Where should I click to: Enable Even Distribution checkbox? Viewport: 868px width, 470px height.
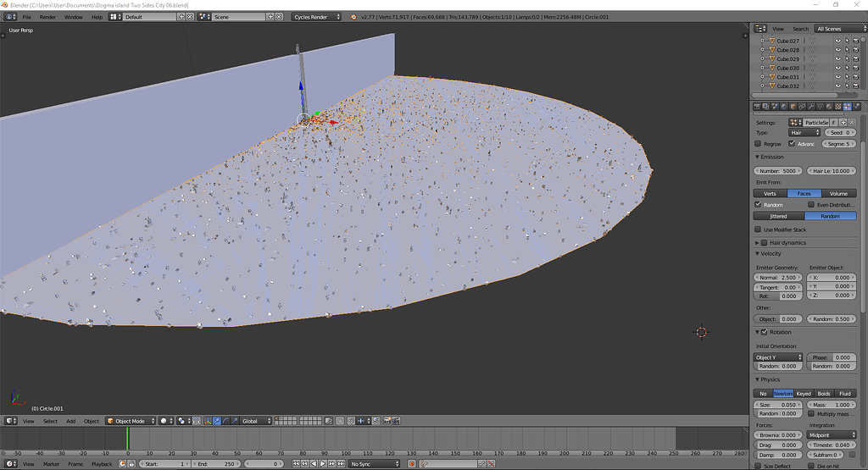(x=811, y=205)
